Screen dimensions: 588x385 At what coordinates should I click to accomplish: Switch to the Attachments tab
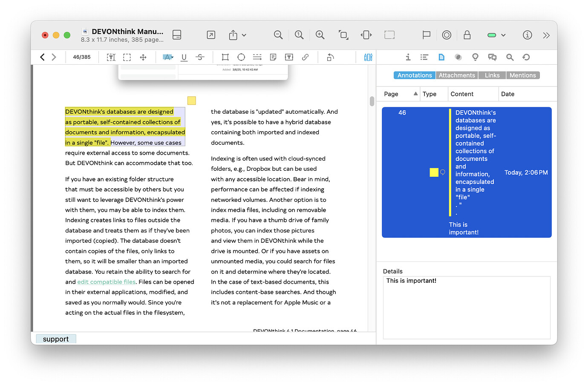click(457, 75)
